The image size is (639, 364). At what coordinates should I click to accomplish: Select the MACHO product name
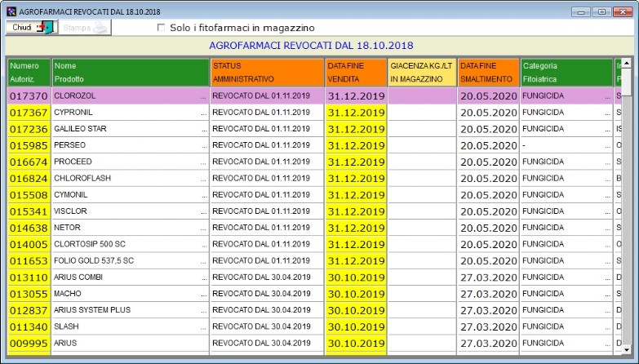pyautogui.click(x=68, y=294)
